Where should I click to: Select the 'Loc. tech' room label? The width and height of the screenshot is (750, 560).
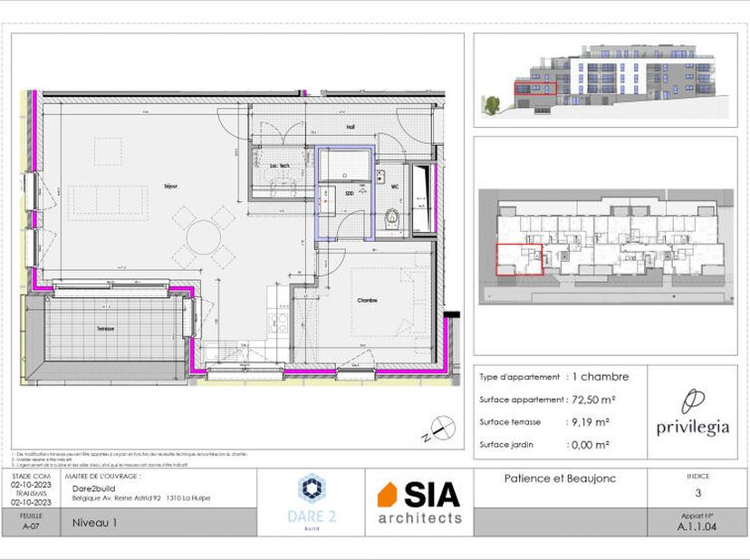click(x=279, y=166)
